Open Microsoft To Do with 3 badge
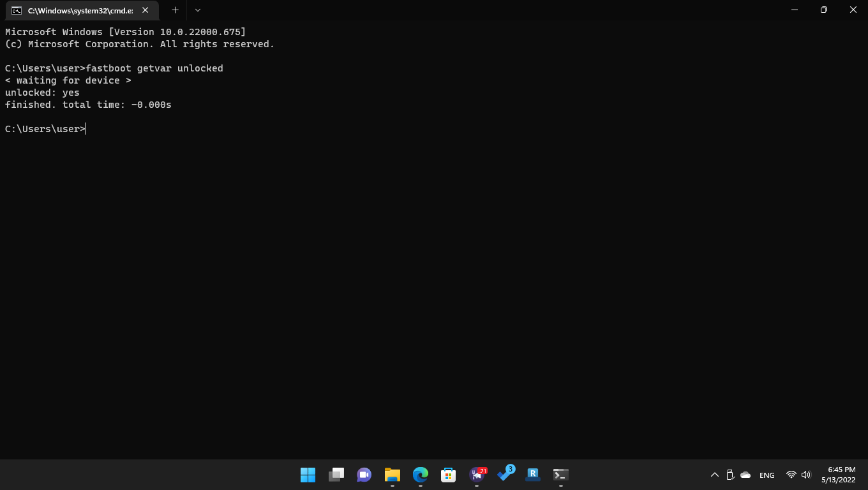 pos(505,475)
